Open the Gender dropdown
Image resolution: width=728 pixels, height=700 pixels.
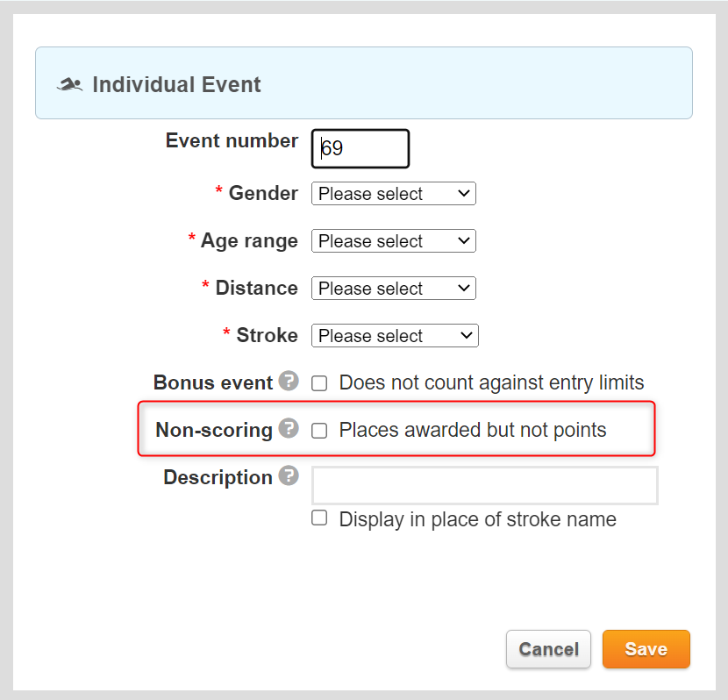pos(393,194)
